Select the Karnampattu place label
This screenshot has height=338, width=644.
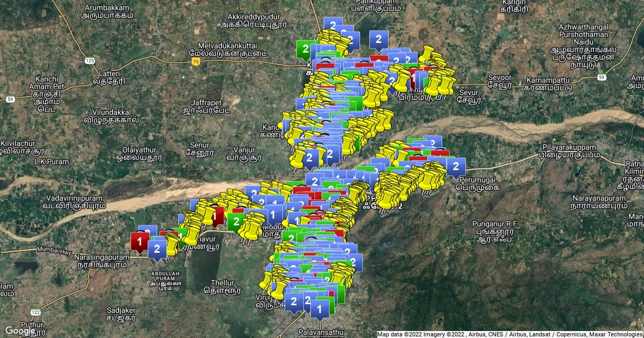tap(547, 83)
